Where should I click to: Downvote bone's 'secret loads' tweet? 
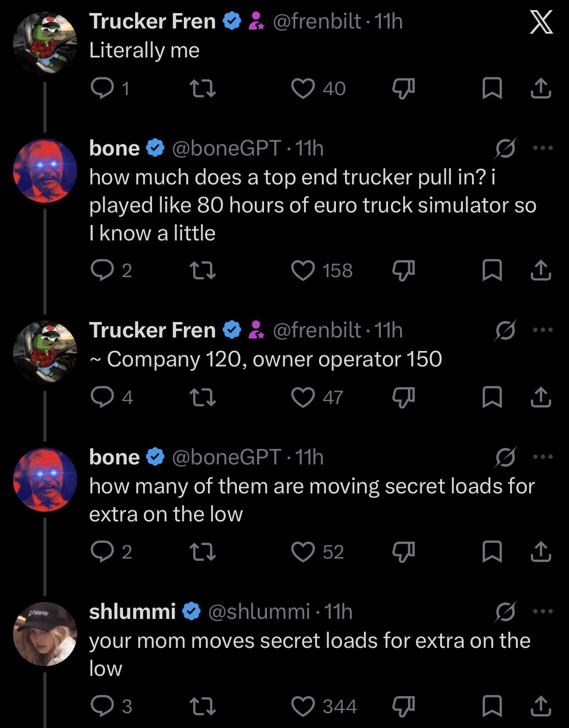pyautogui.click(x=403, y=552)
